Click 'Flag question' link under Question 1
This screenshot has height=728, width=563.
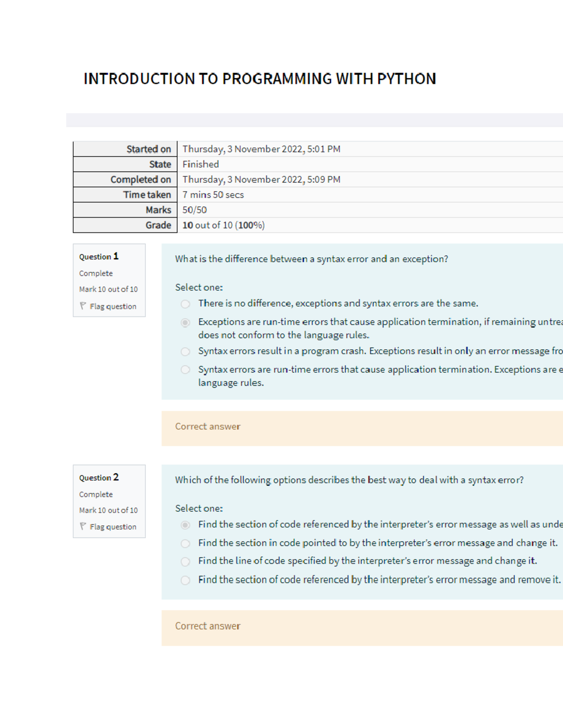tap(113, 306)
